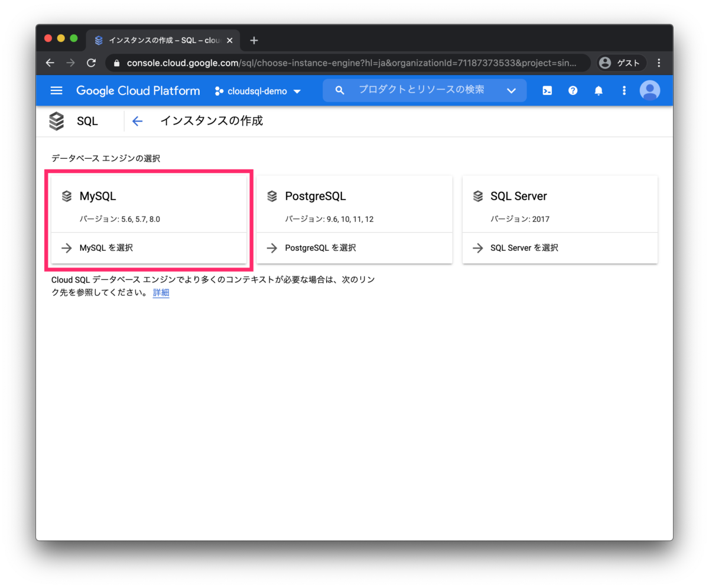Image resolution: width=709 pixels, height=588 pixels.
Task: Open the 詳細 documentation link
Action: tap(161, 292)
